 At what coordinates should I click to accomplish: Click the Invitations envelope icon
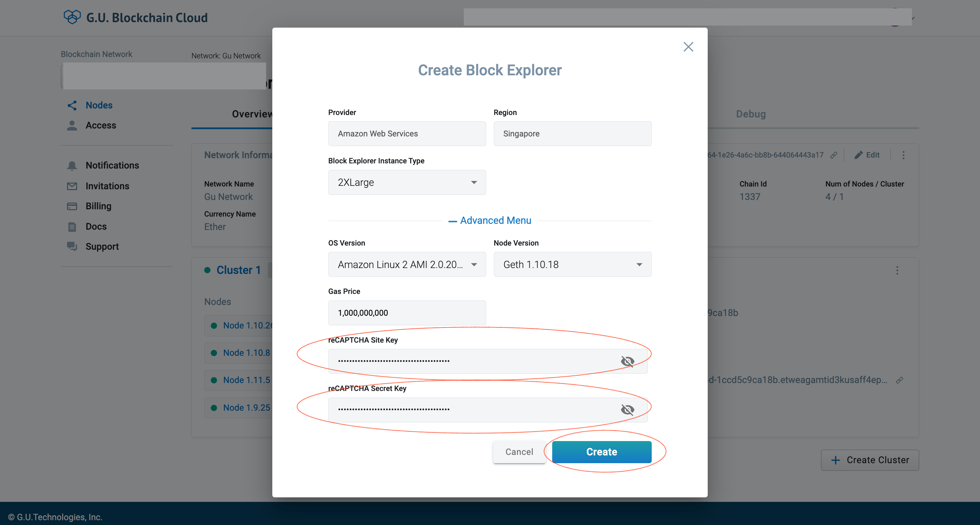(x=72, y=186)
